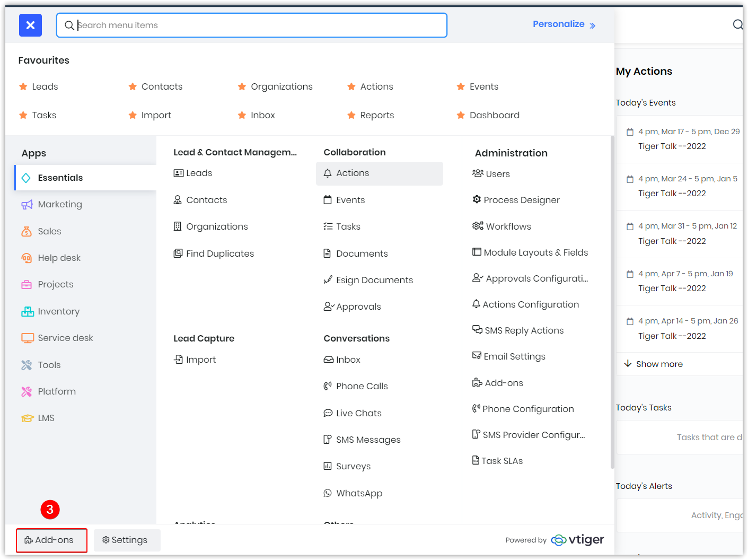The image size is (748, 560).
Task: Open Contacts from Favourites
Action: coord(162,86)
